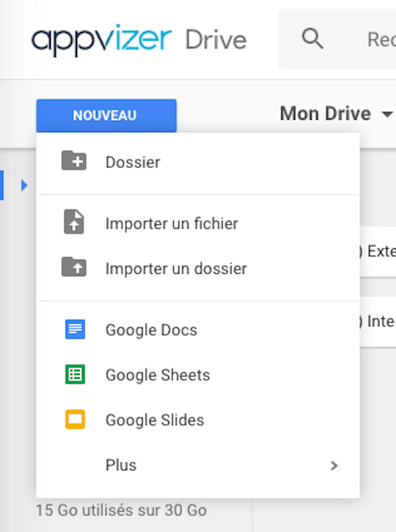
Task: Open the Plus menu entry
Action: [x=198, y=465]
